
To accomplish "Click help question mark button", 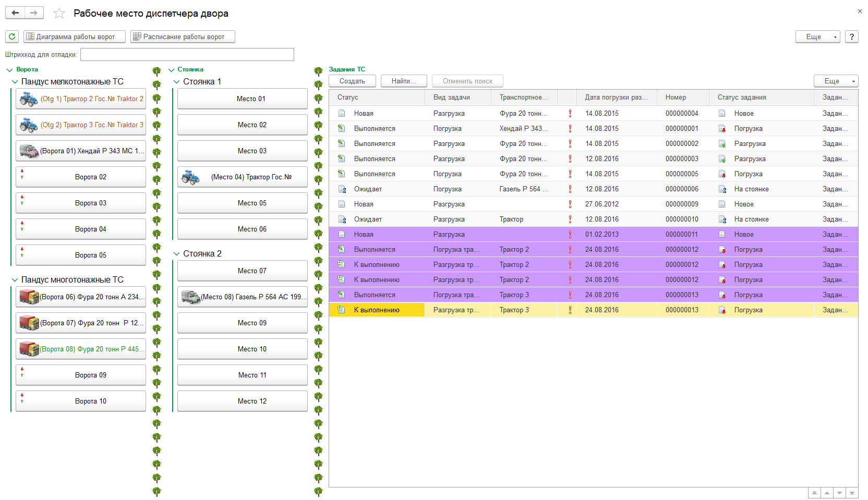I will pyautogui.click(x=851, y=36).
